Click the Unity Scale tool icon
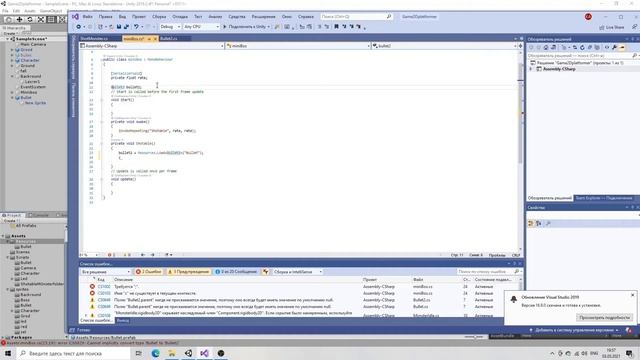Viewport: 640px width, 360px height. tap(41, 19)
